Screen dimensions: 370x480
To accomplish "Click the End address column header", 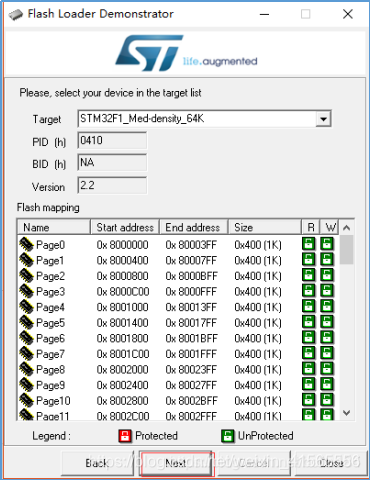I will click(193, 227).
